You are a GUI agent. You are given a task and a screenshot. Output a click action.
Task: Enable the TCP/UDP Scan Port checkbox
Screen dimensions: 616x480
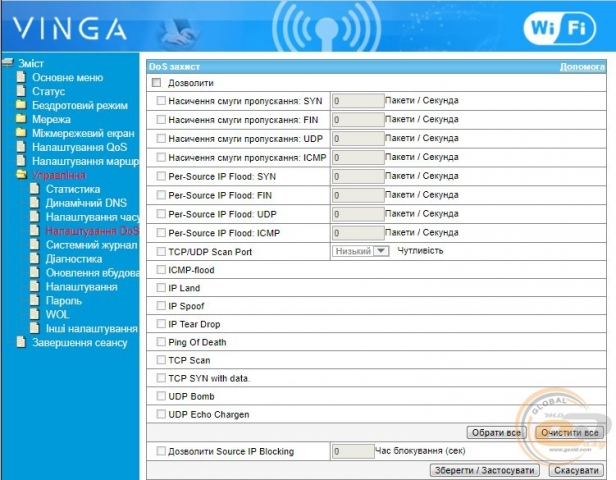(161, 251)
